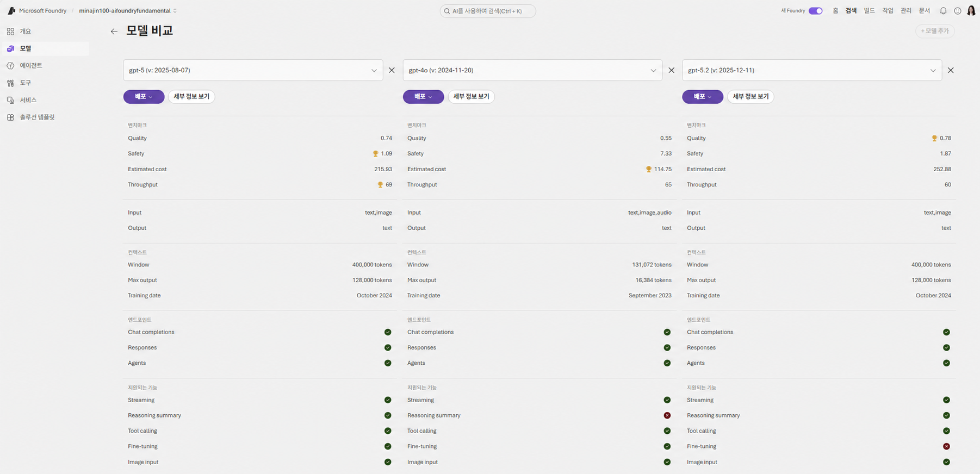Screen dimensions: 980x474
Task: Click the gpt-5.2 estimated cost 252.88
Action: coord(942,170)
